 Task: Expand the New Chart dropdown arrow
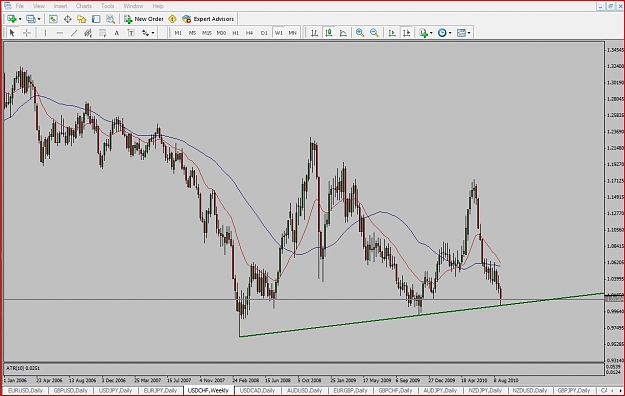pos(20,19)
